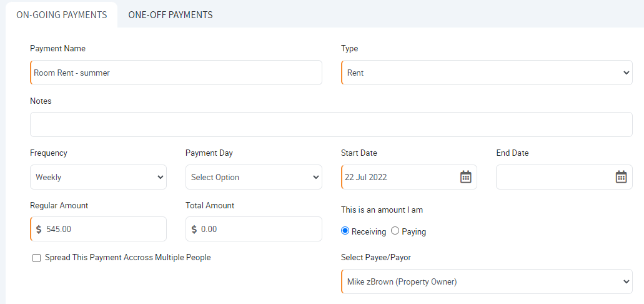
Task: Expand the Select Payee/Payor dropdown
Action: [x=487, y=281]
